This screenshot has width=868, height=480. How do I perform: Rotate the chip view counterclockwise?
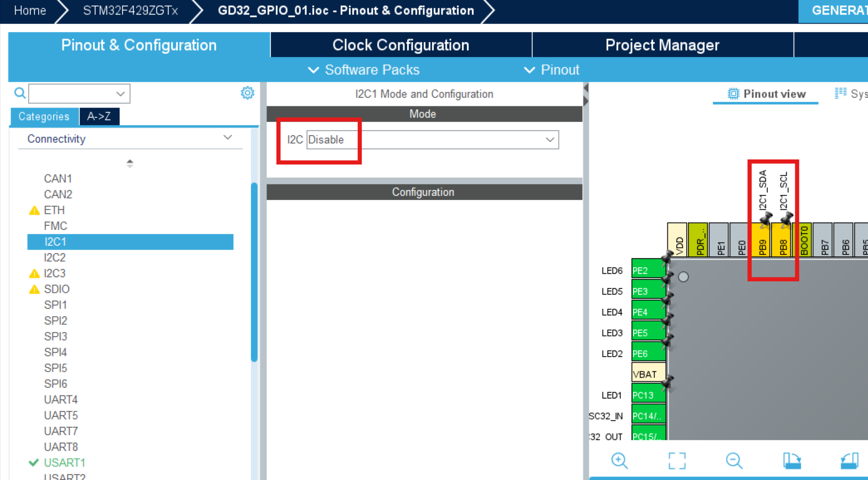pyautogui.click(x=850, y=461)
